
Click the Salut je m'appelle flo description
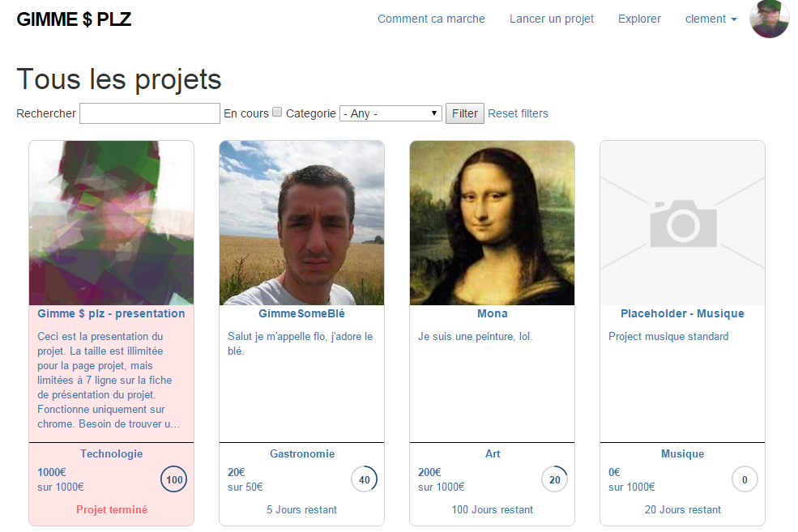301,343
